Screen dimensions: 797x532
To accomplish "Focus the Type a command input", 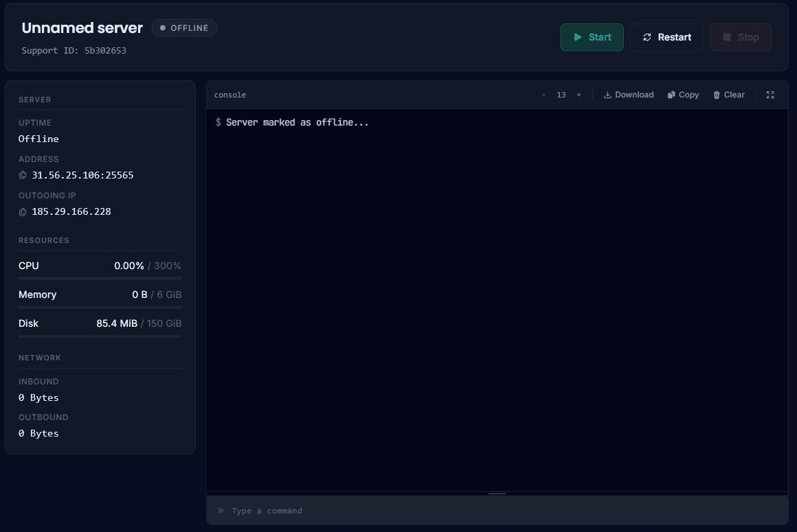I will pyautogui.click(x=497, y=511).
